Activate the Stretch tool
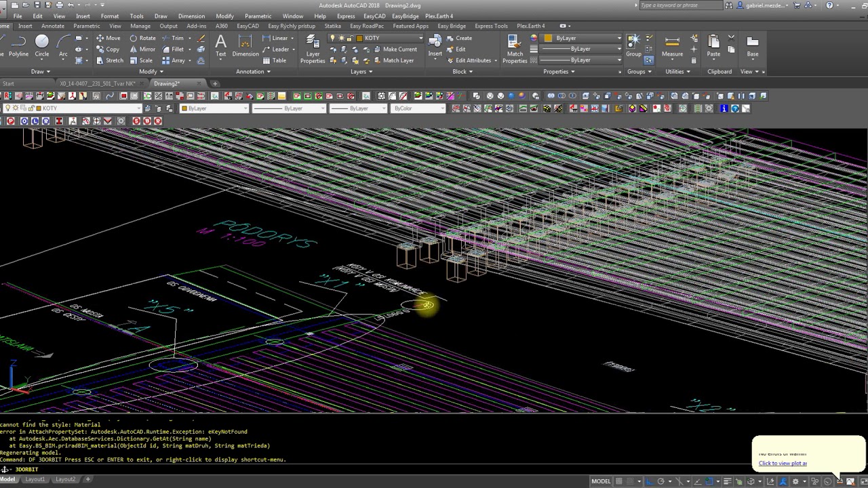Screen dimensions: 868x488 tap(110, 60)
